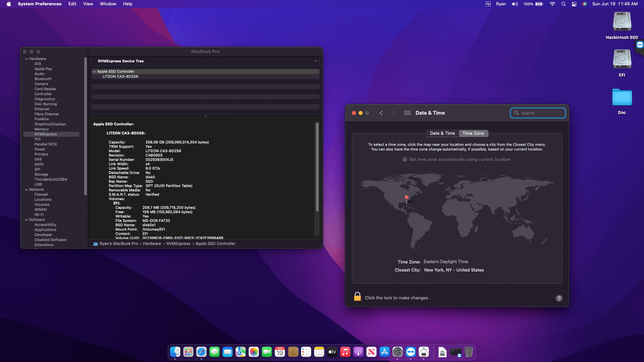Viewport: 644px width, 362px height.
Task: Open Launchpad in the dock
Action: tap(188, 352)
